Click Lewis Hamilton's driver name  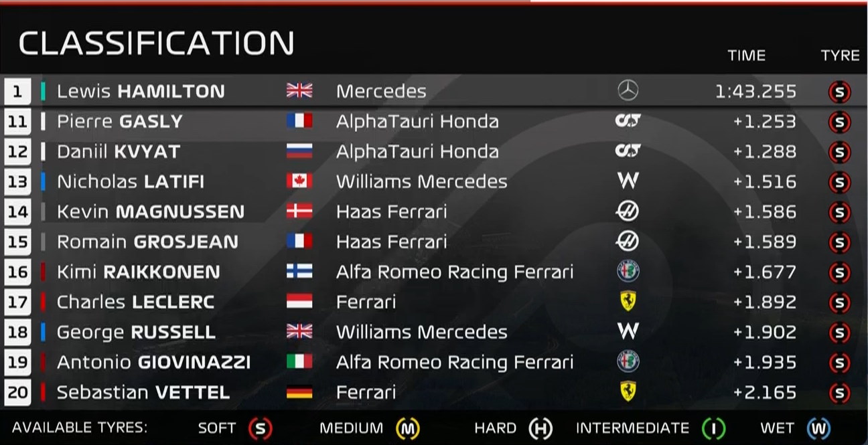pyautogui.click(x=141, y=92)
